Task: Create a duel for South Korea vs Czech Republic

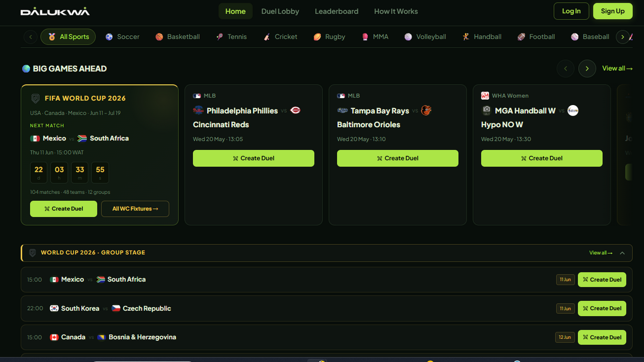Action: coord(602,308)
